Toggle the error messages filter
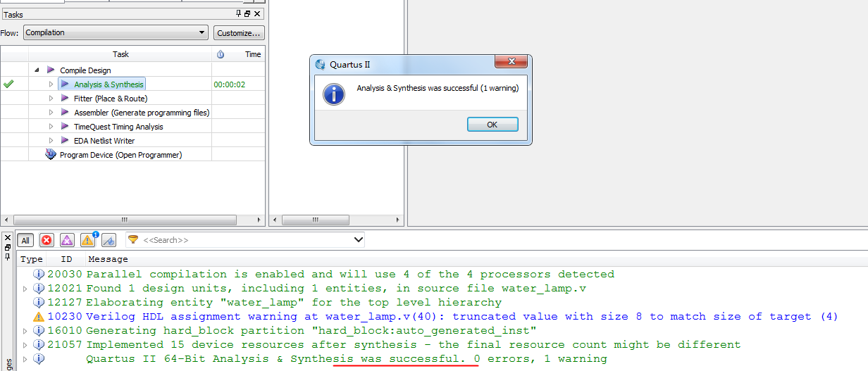The height and width of the screenshot is (371, 868). (46, 240)
